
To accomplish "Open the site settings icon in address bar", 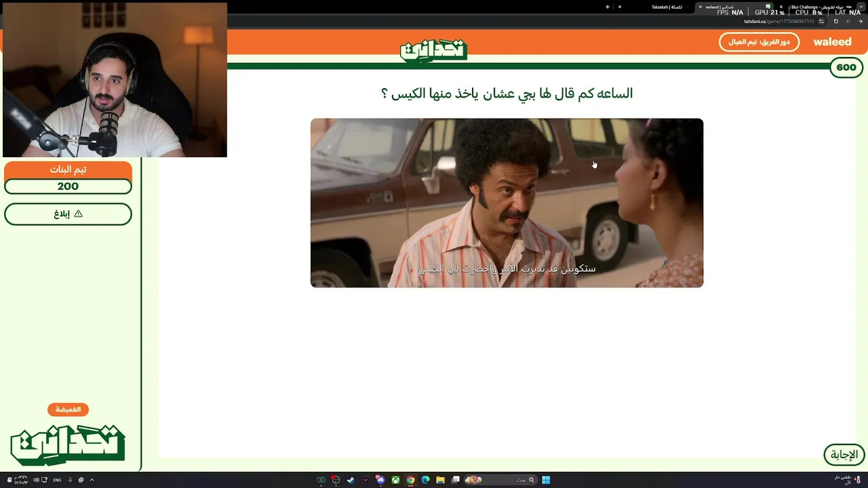I will pyautogui.click(x=821, y=21).
